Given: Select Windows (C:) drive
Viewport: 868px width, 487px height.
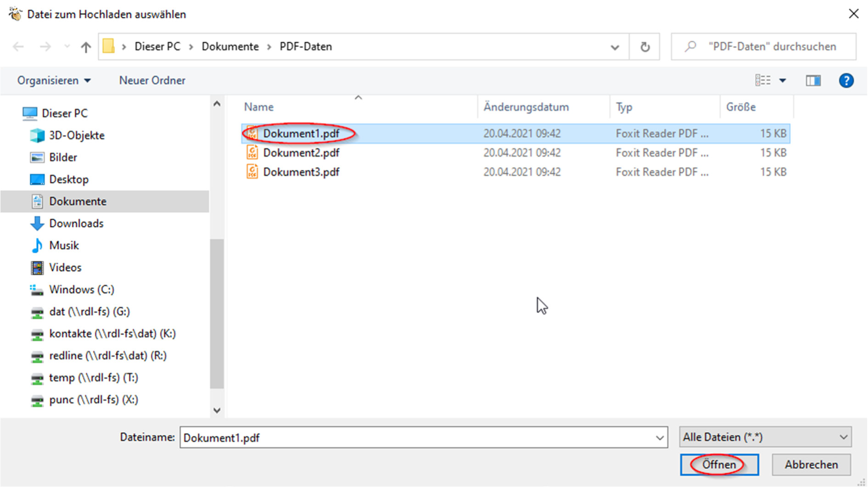Looking at the screenshot, I should [x=81, y=290].
